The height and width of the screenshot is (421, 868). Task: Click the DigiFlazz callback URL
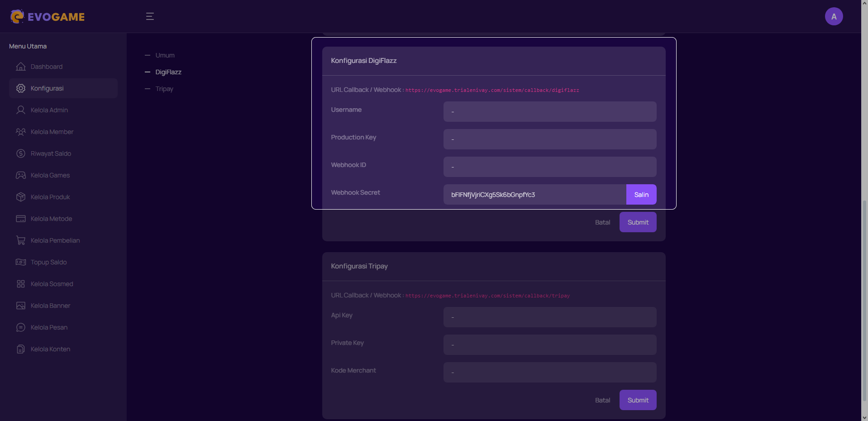coord(492,90)
